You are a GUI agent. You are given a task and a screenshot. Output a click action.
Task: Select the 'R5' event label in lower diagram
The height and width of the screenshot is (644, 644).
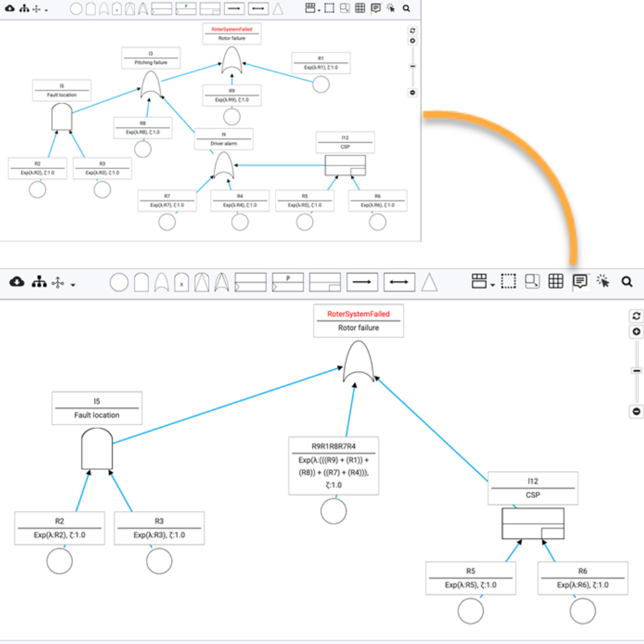click(470, 578)
